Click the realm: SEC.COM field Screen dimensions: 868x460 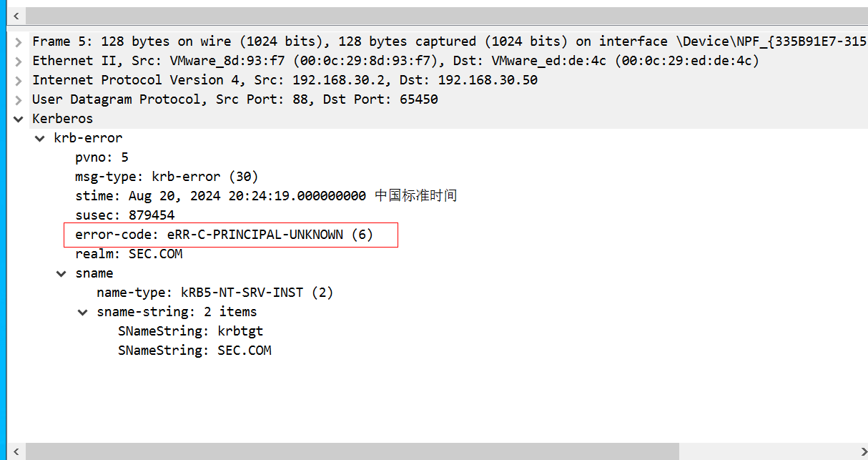coord(129,254)
